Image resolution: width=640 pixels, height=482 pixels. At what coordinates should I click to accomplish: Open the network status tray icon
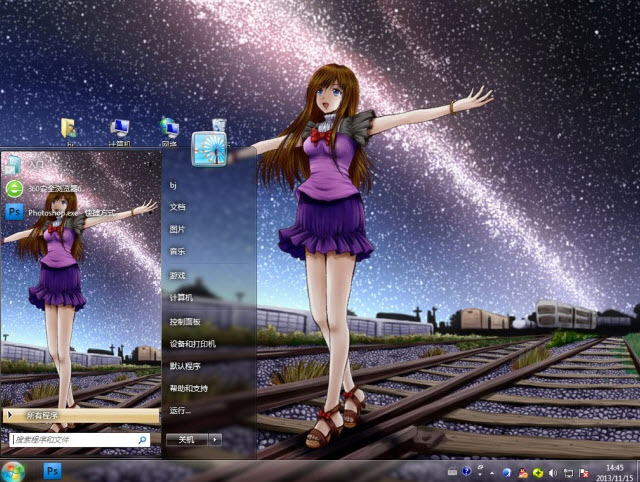coord(567,471)
